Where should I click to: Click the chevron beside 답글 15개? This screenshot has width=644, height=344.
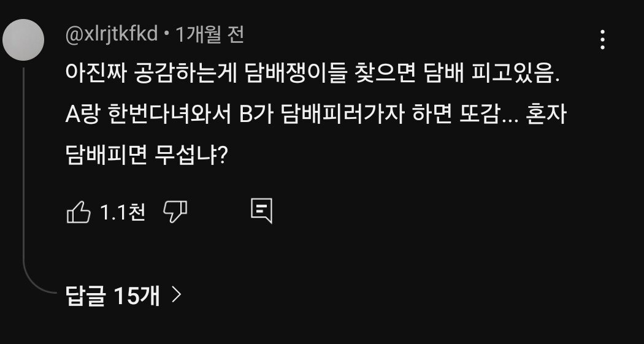pos(177,296)
